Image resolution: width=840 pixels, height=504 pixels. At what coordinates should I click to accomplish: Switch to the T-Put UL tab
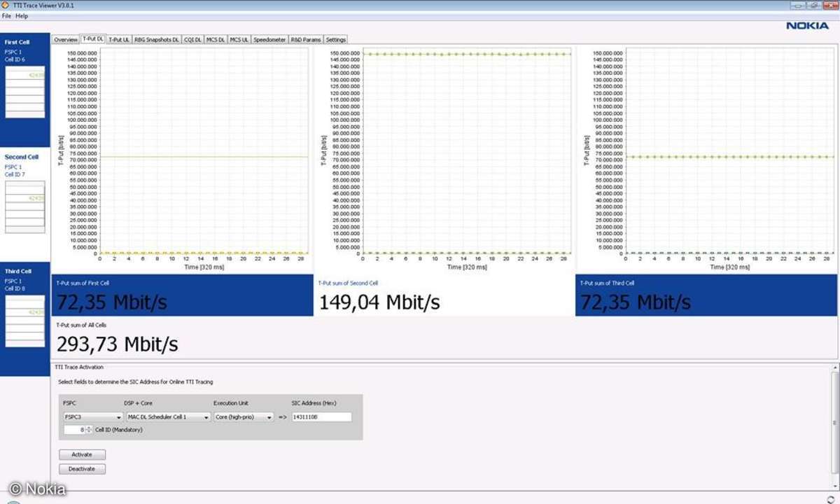point(119,40)
